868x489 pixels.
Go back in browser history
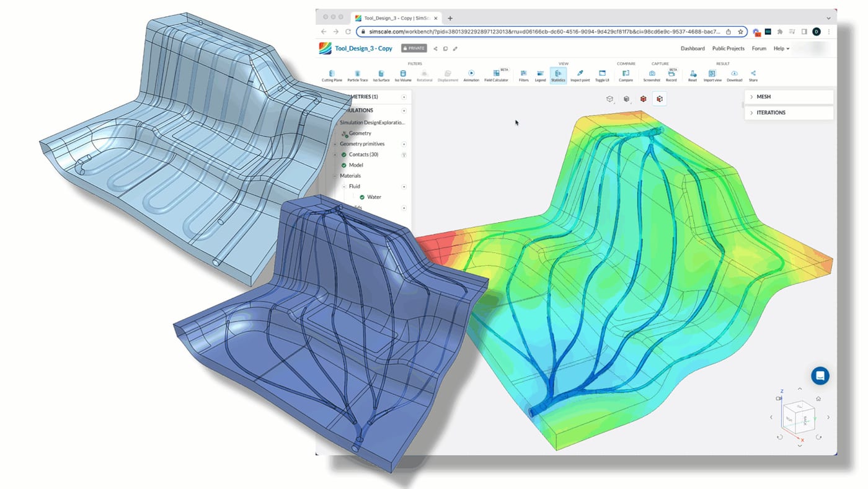323,32
